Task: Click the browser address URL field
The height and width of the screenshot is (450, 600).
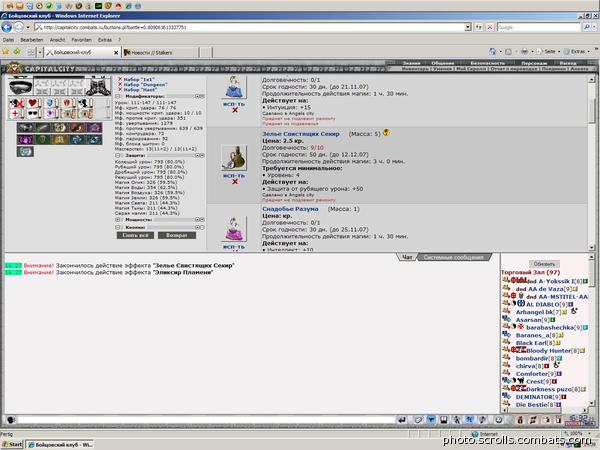Action: [x=249, y=27]
